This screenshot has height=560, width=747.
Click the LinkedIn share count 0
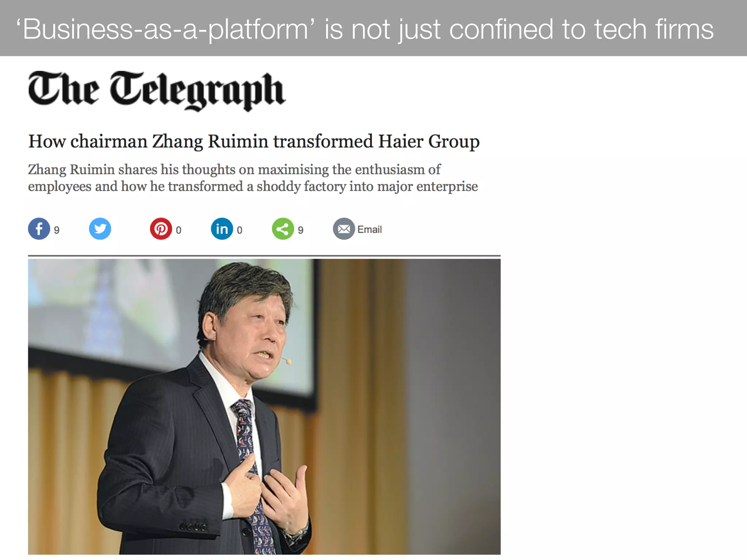239,230
